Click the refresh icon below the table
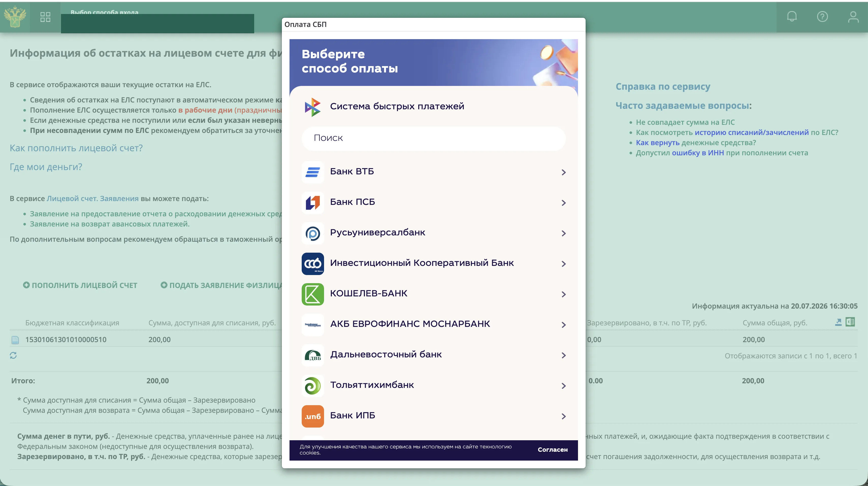 (x=13, y=355)
